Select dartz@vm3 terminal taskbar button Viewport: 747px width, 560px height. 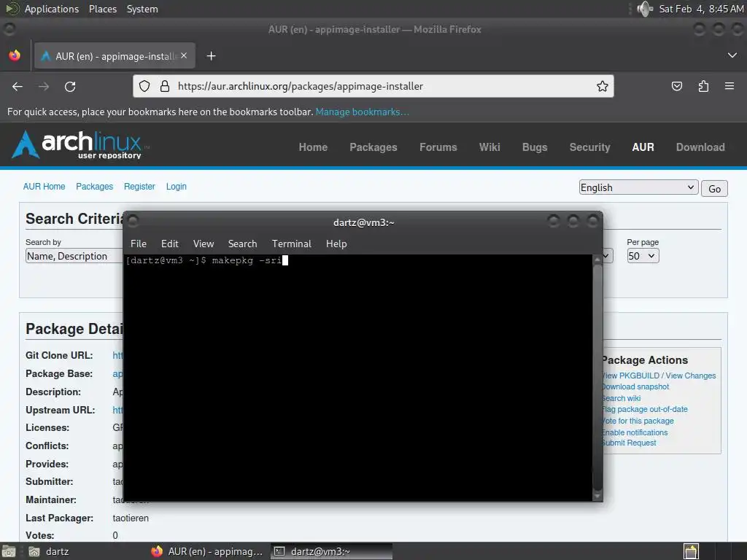pyautogui.click(x=332, y=551)
